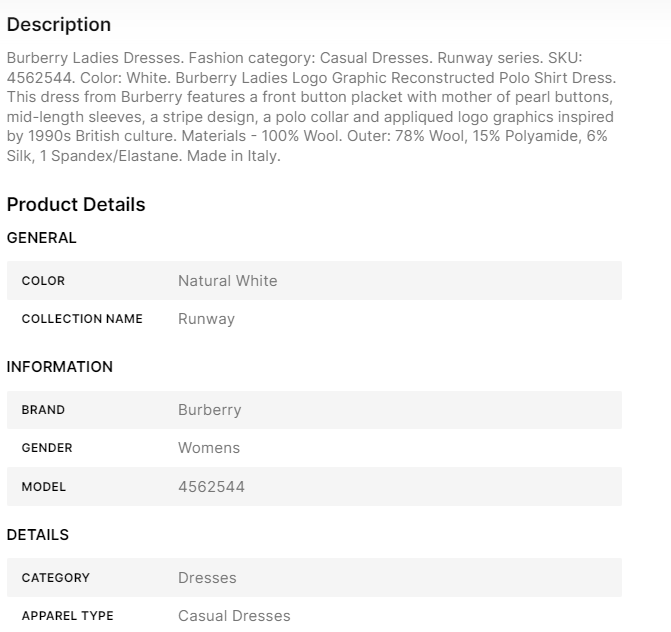
Task: Select the Natural White color value
Action: [x=227, y=281]
